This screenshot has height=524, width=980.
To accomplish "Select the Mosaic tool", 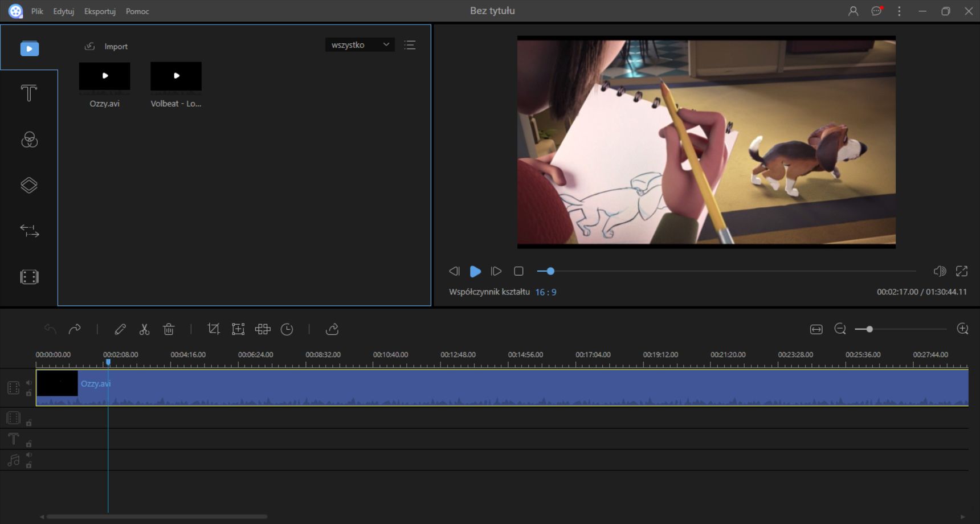I will tap(263, 329).
